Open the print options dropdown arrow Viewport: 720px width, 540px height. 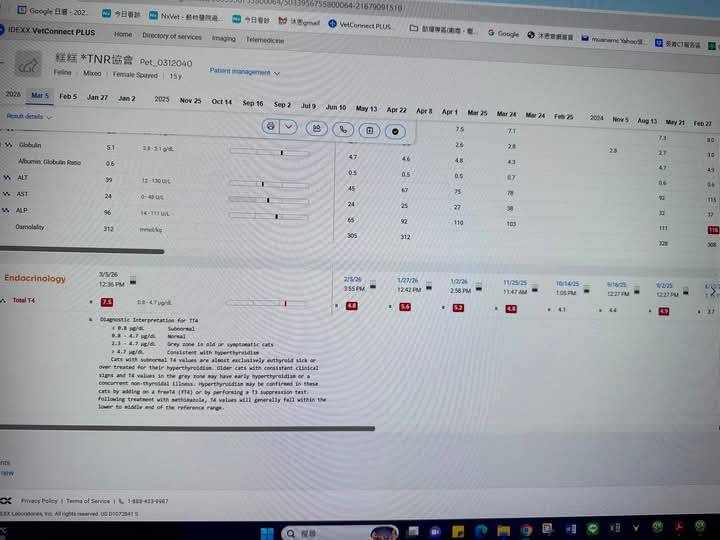click(289, 128)
